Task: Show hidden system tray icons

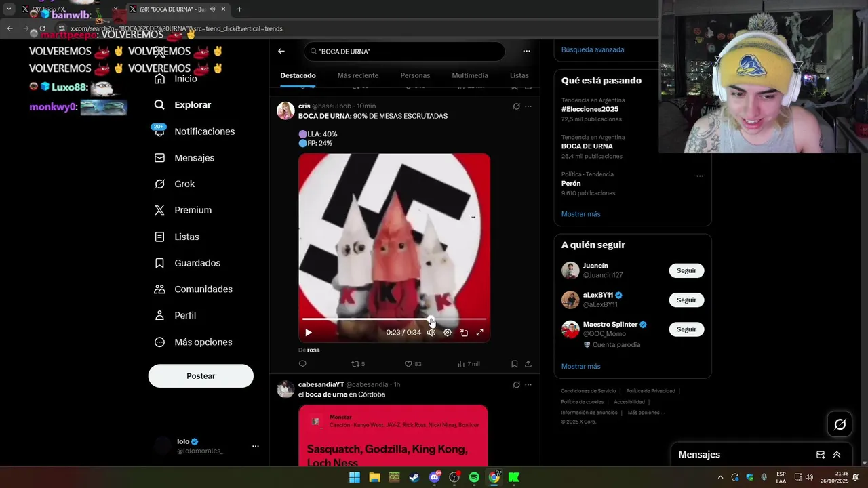Action: point(720,477)
